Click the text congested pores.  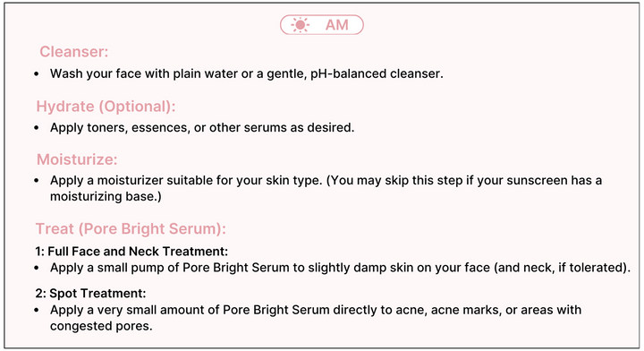pyautogui.click(x=101, y=326)
